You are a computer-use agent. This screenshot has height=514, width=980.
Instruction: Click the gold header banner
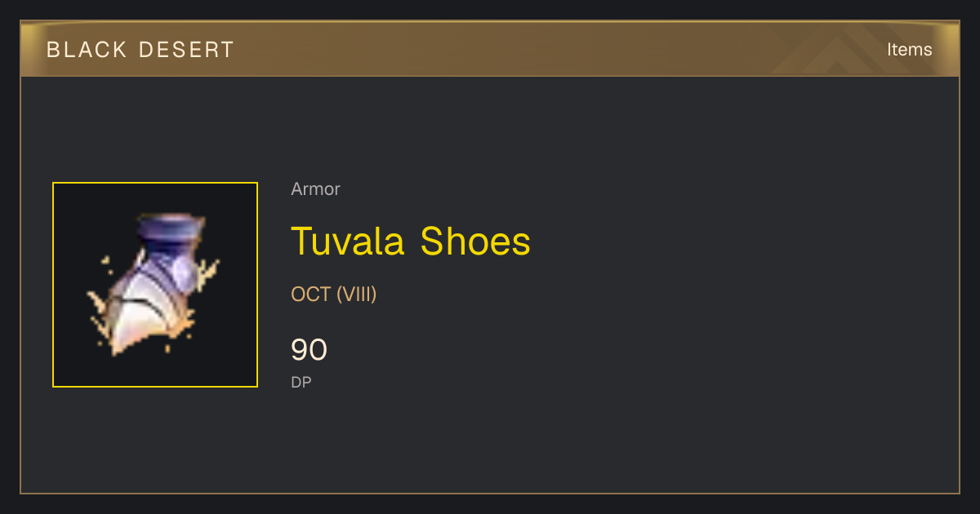[490, 50]
